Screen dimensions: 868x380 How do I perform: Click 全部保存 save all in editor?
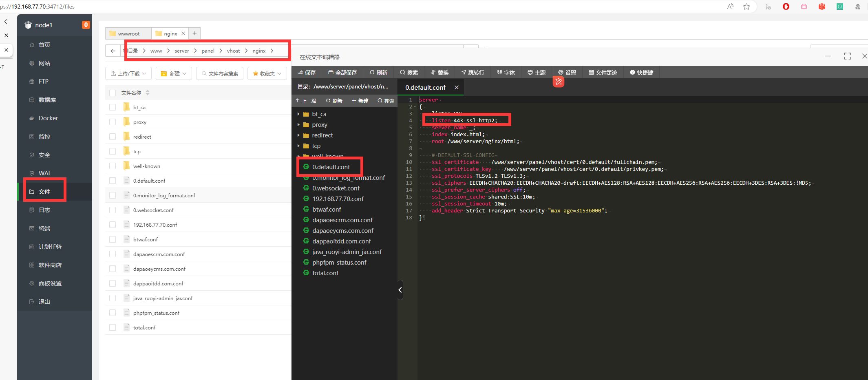pos(342,73)
